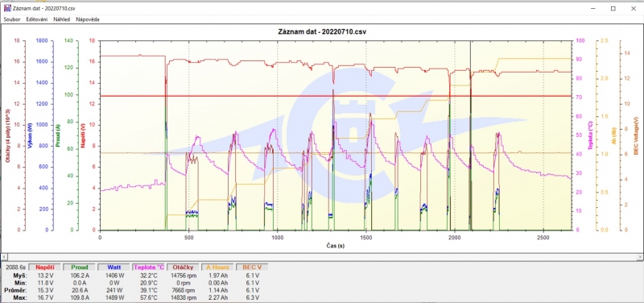Toggle the BEC V series legend button

click(252, 268)
